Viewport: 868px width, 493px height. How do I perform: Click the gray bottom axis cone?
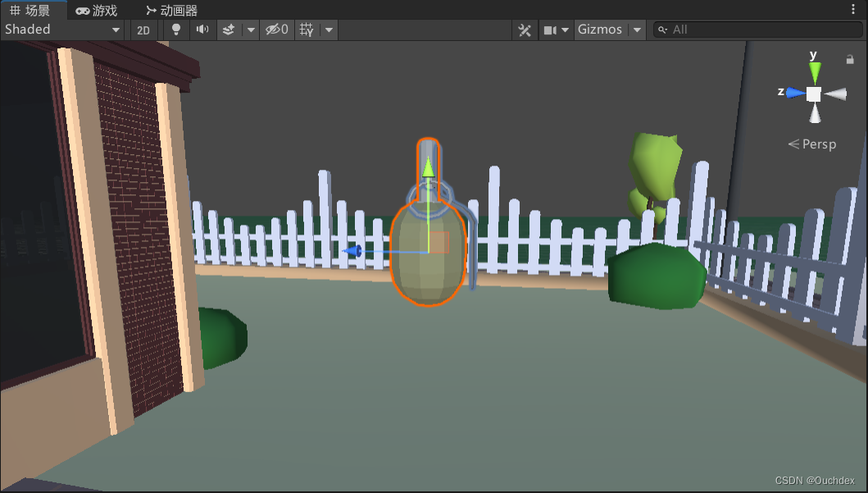814,113
